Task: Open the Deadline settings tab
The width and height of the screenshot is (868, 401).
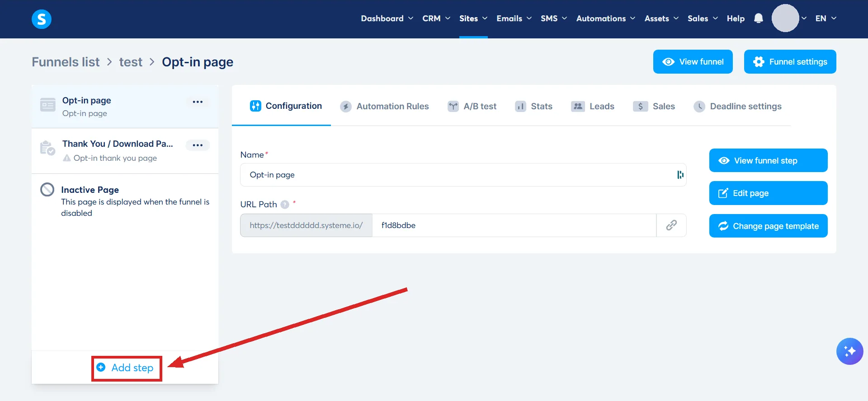Action: click(737, 107)
